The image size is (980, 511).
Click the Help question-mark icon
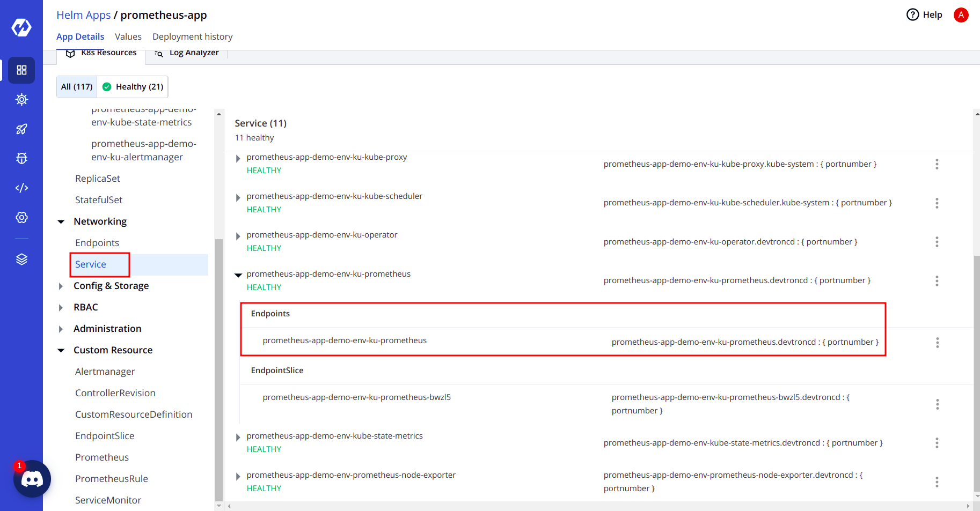[912, 14]
